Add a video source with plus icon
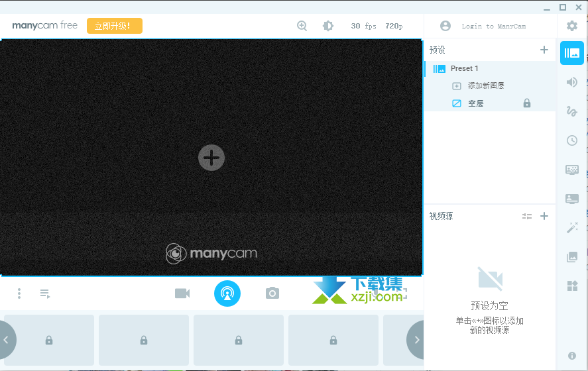588x371 pixels. (544, 216)
